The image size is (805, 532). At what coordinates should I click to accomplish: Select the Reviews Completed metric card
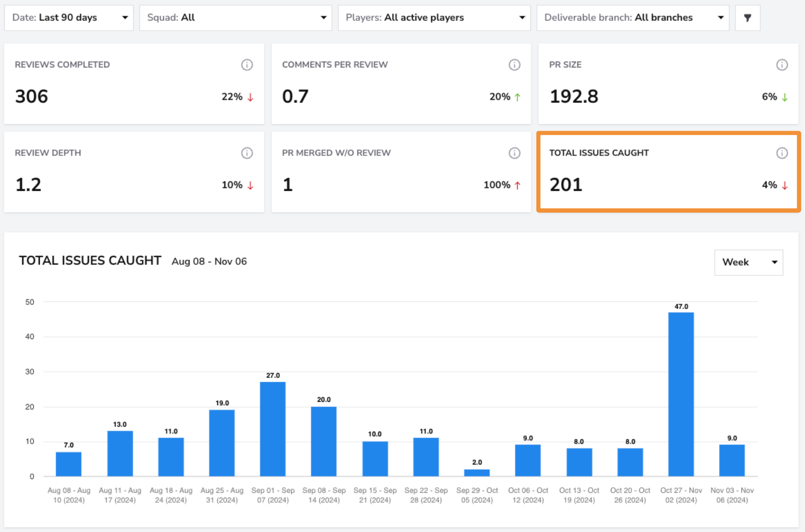(x=134, y=84)
